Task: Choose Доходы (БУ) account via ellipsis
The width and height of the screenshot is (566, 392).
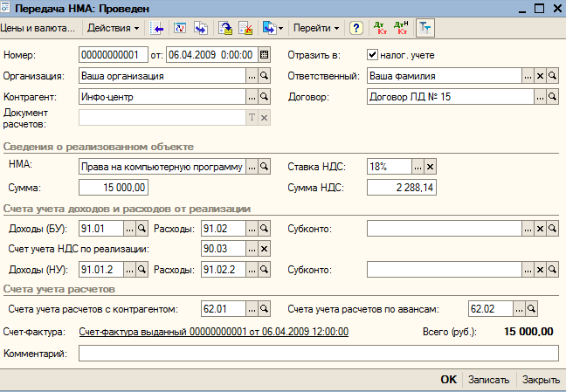Action: click(x=129, y=229)
